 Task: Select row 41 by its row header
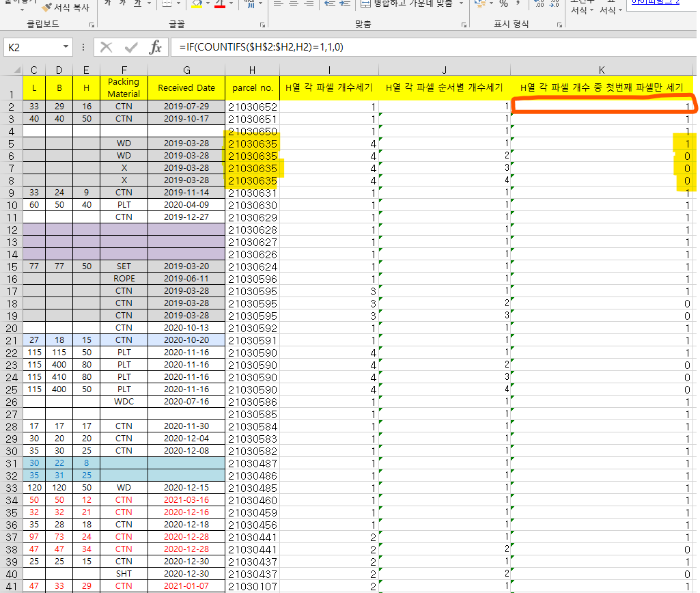click(12, 586)
